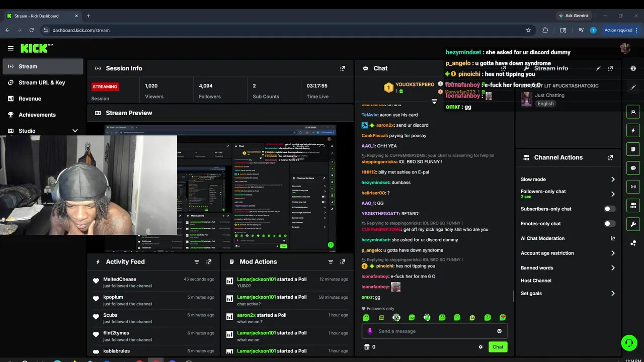
Task: Click the English language tag
Action: (x=545, y=104)
